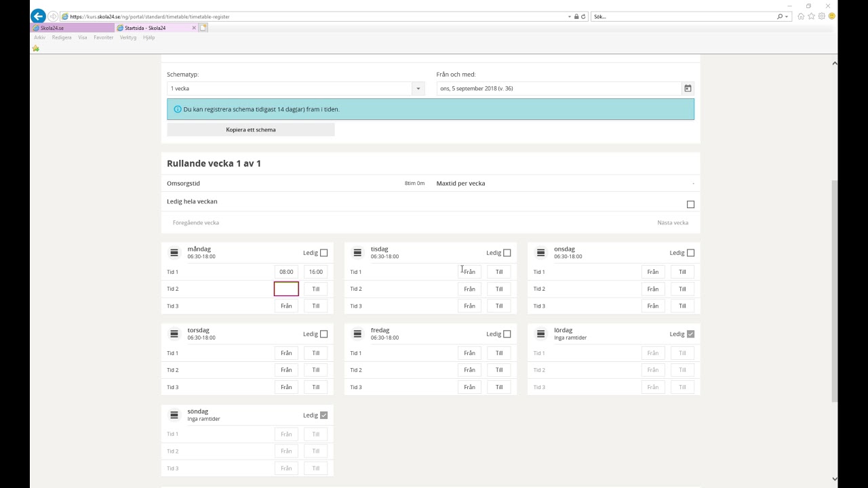Go back with the browser back arrow

coord(38,16)
